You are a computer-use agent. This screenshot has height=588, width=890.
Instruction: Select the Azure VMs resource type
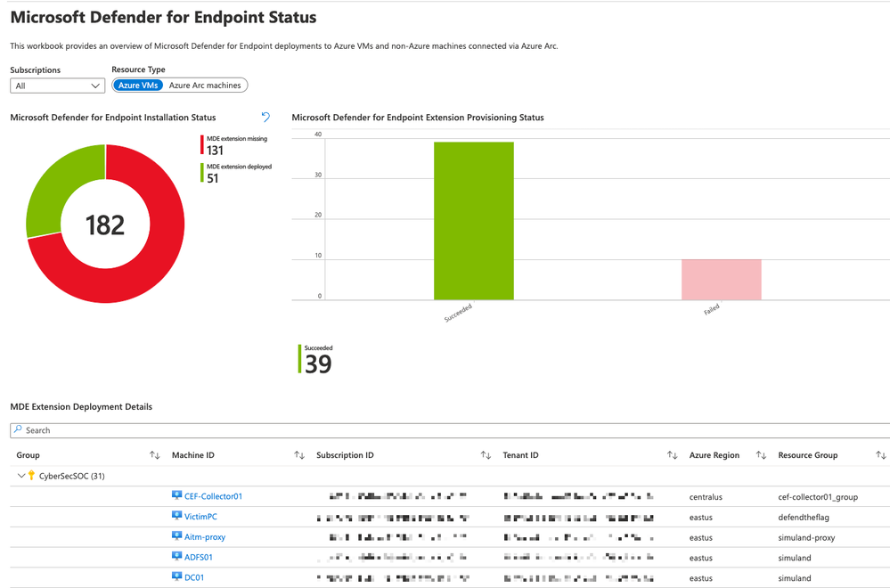138,86
